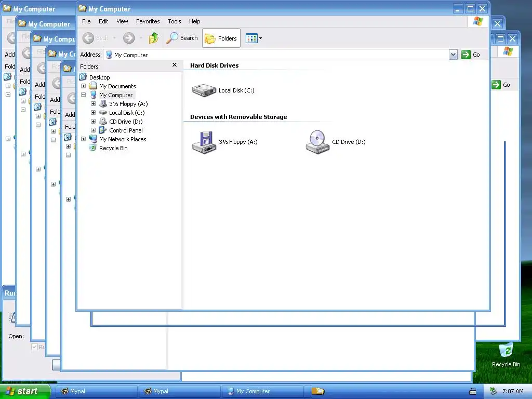Switch to the second Mypal taskbar button
This screenshot has width=532, height=399.
pyautogui.click(x=180, y=391)
